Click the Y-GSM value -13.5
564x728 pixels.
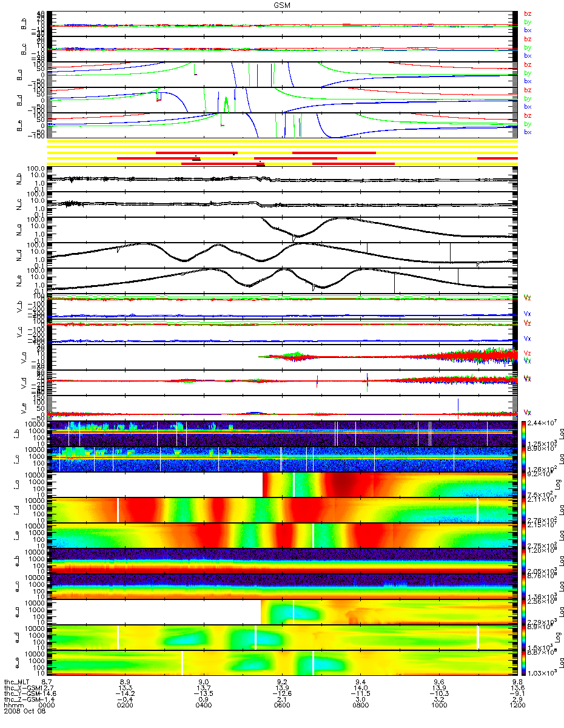click(204, 693)
